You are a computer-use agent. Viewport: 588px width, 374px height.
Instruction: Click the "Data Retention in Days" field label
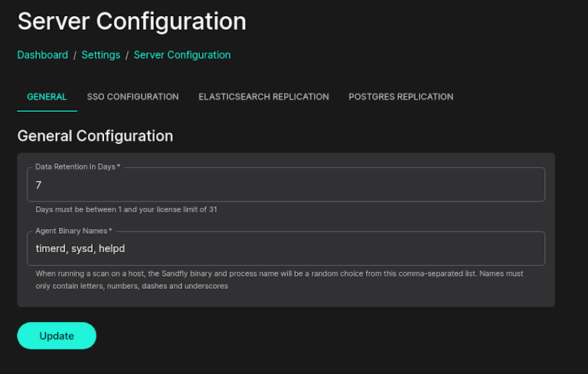point(77,167)
